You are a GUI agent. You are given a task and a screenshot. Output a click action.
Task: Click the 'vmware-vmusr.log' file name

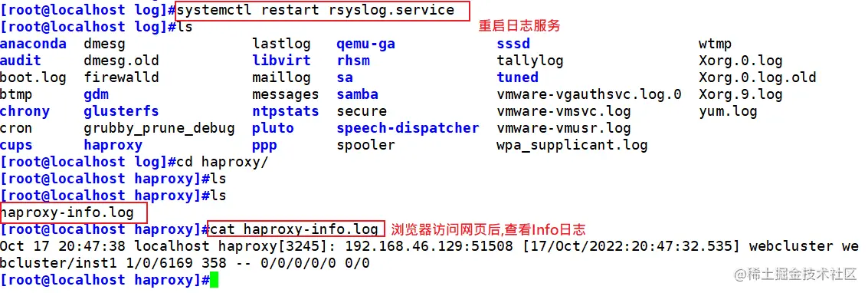point(564,129)
